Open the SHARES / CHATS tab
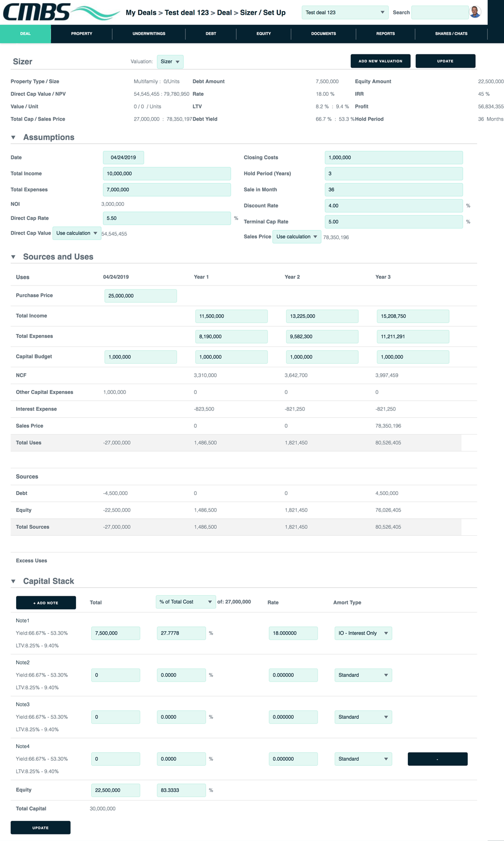 coord(451,34)
